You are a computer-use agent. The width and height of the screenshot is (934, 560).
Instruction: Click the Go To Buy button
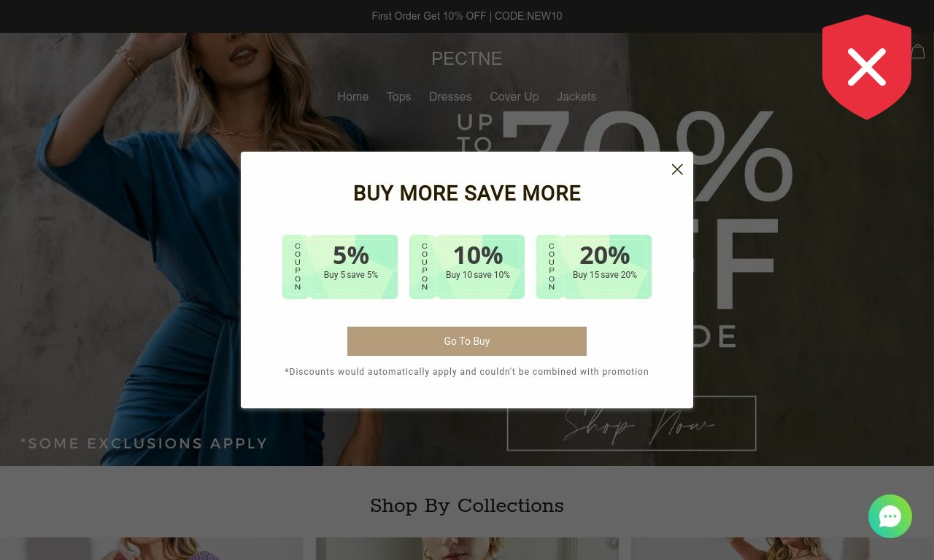(x=467, y=341)
